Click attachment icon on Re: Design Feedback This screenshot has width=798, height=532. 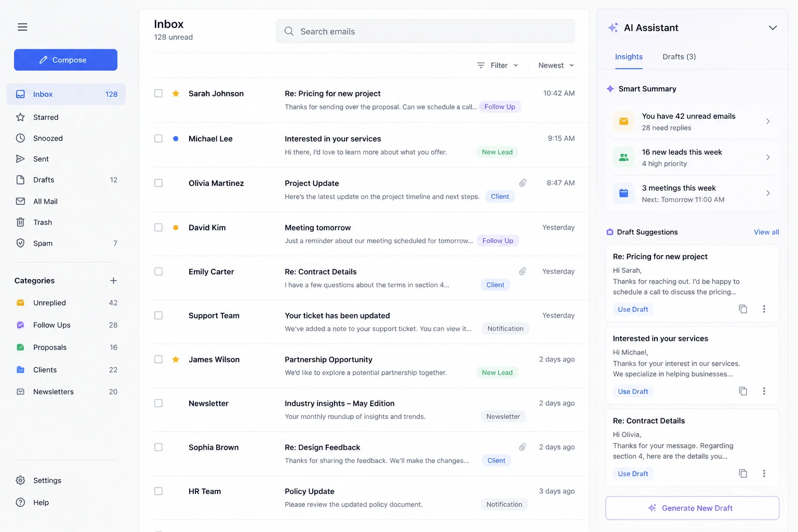(523, 447)
